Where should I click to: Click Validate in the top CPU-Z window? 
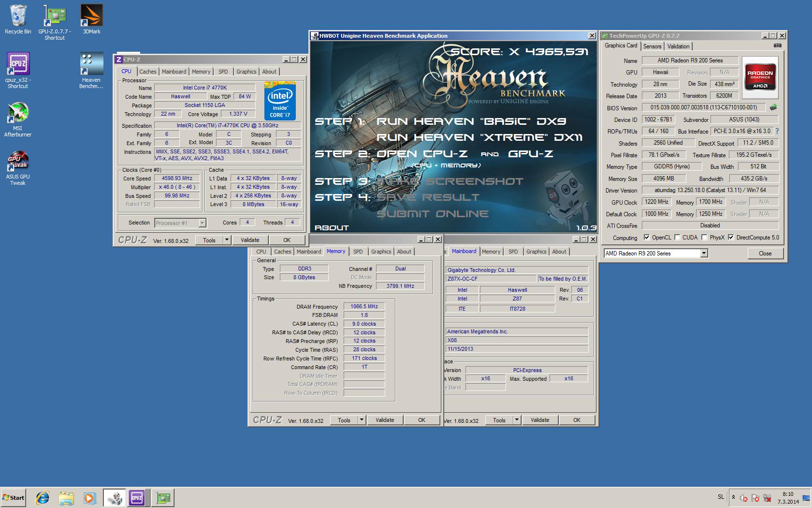[250, 240]
